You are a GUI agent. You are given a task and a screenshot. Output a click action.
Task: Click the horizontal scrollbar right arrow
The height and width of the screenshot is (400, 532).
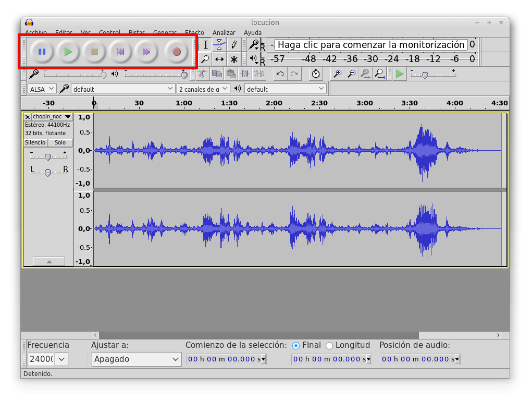[x=498, y=335]
